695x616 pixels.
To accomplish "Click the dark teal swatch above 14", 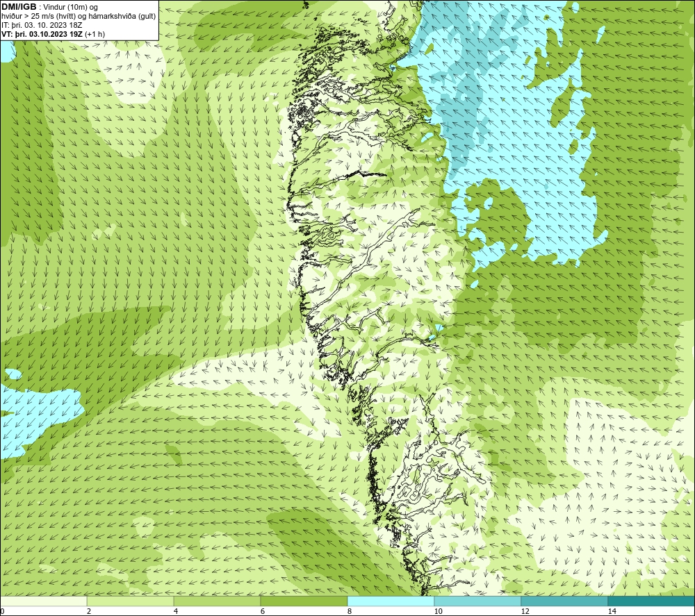I will click(652, 601).
